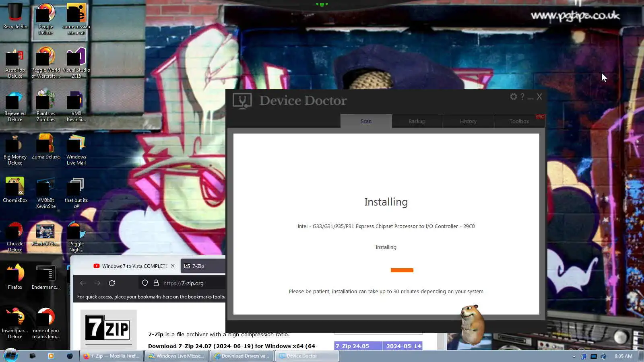Show hidden system tray icons
The image size is (644, 362).
[x=574, y=356]
